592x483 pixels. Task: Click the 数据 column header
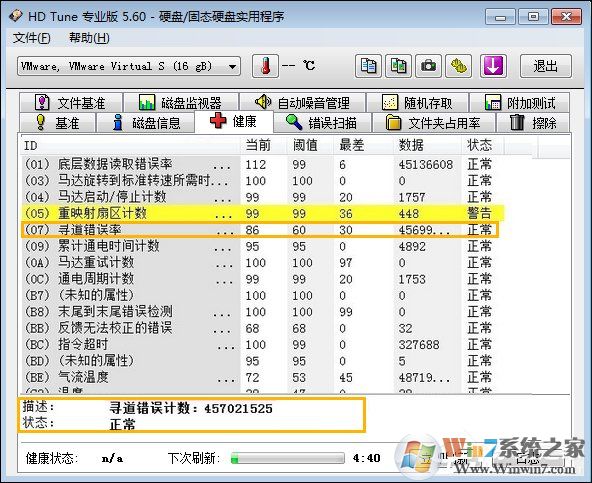click(x=427, y=145)
